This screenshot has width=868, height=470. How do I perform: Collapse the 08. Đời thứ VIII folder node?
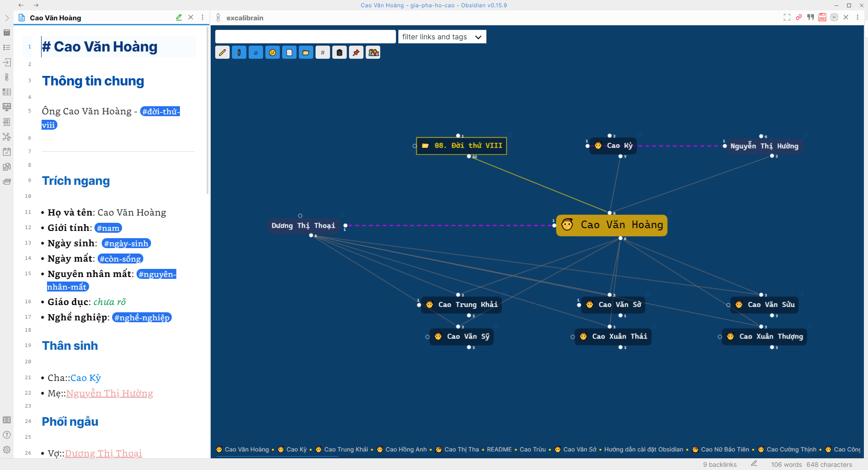(469, 157)
